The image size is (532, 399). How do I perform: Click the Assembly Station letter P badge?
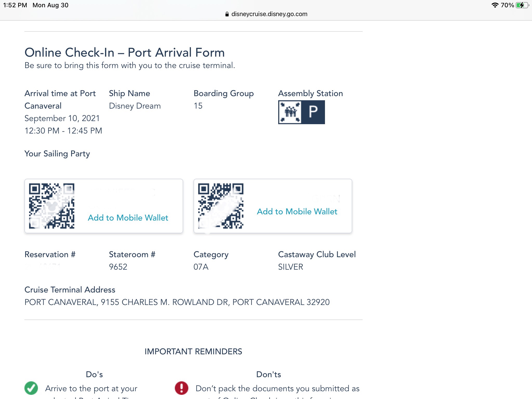313,112
